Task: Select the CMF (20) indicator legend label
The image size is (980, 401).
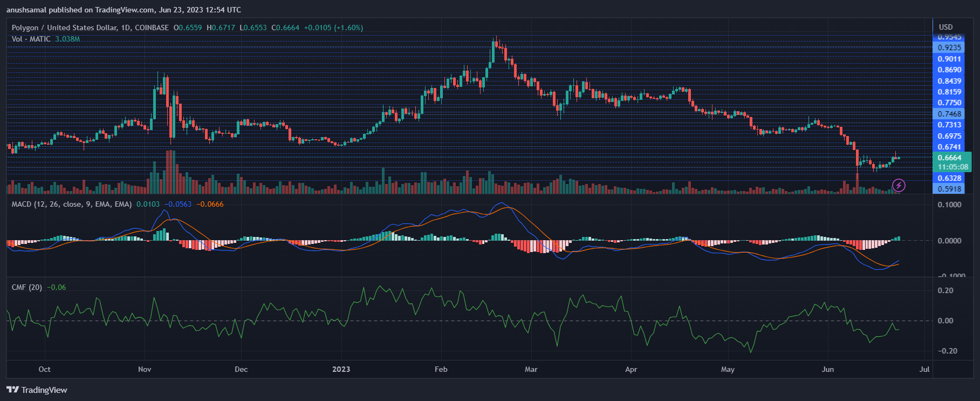Action: [x=26, y=287]
